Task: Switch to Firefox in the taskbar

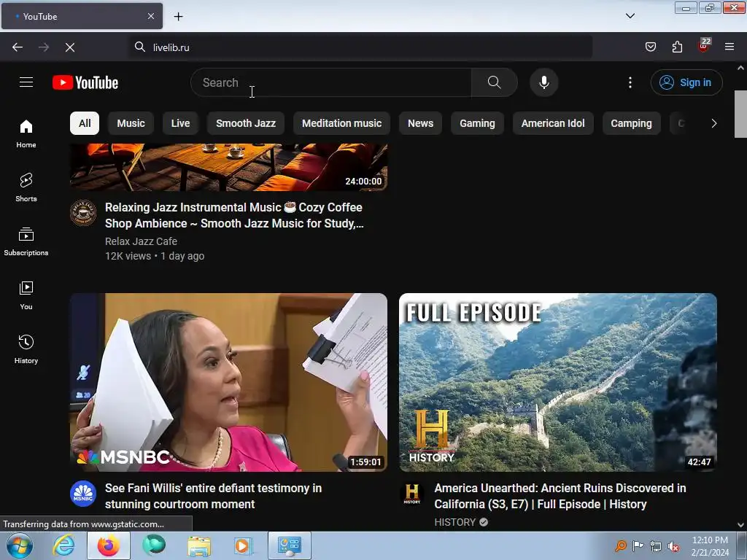Action: pos(109,545)
